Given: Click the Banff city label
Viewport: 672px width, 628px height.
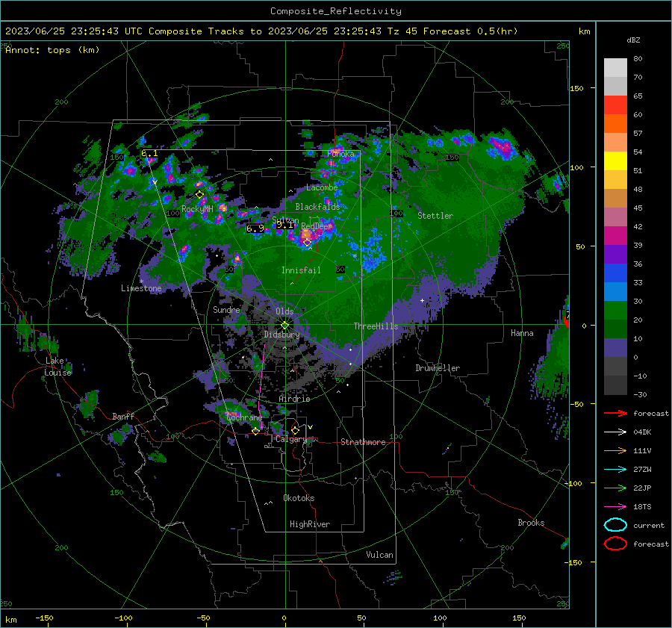Looking at the screenshot, I should (123, 417).
